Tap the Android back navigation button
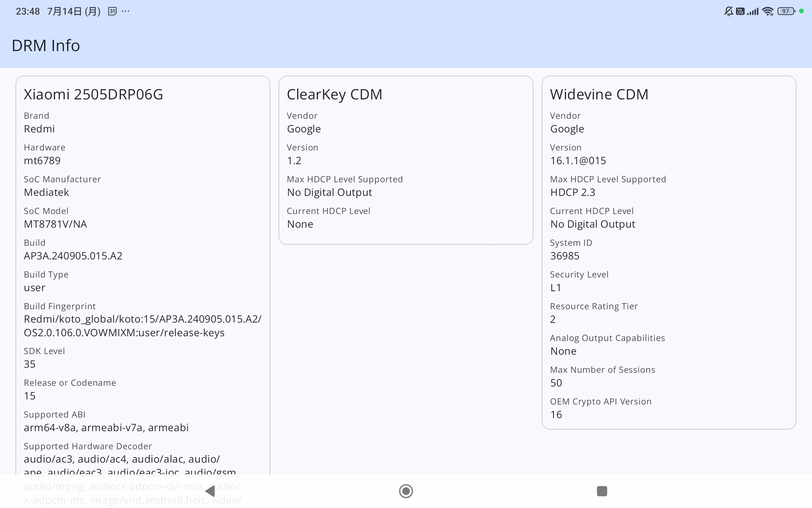Viewport: 812px width, 508px height. point(210,491)
